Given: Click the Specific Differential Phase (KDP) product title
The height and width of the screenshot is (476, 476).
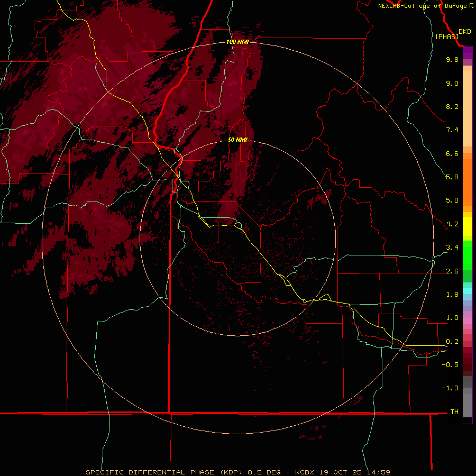Looking at the screenshot, I should (164, 472).
